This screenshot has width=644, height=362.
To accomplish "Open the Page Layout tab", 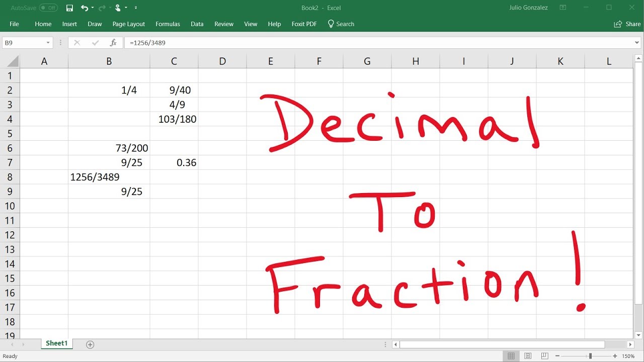I will [x=129, y=24].
